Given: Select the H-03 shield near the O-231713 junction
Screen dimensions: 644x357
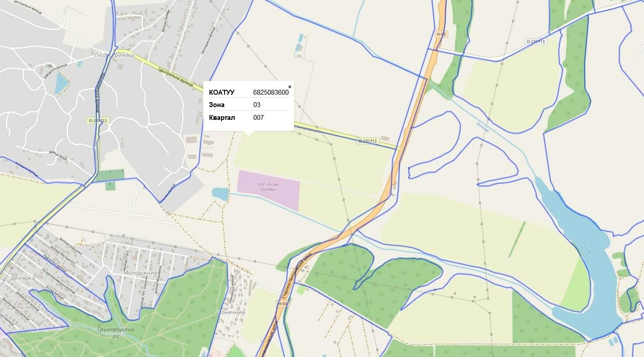Looking at the screenshot, I should tap(441, 34).
